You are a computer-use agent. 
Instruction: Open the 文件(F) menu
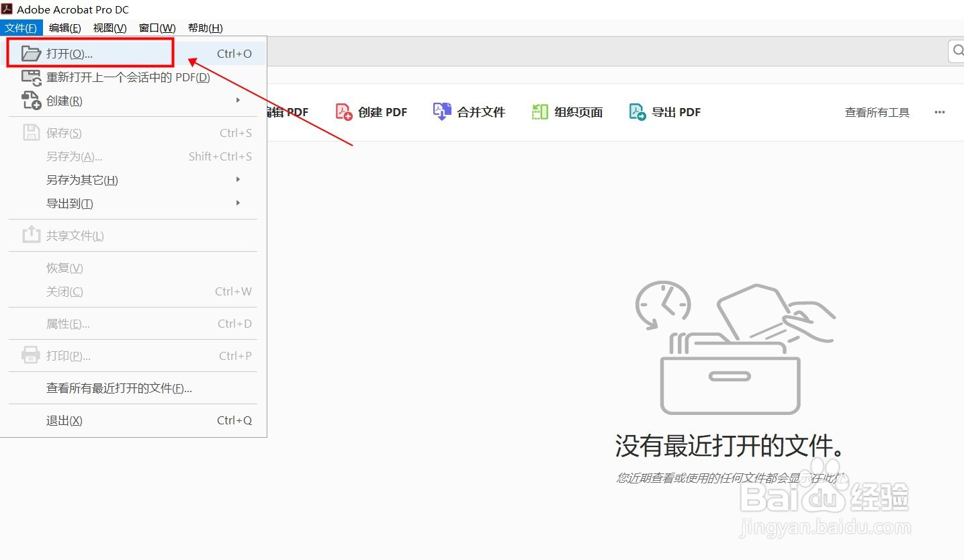tap(21, 28)
